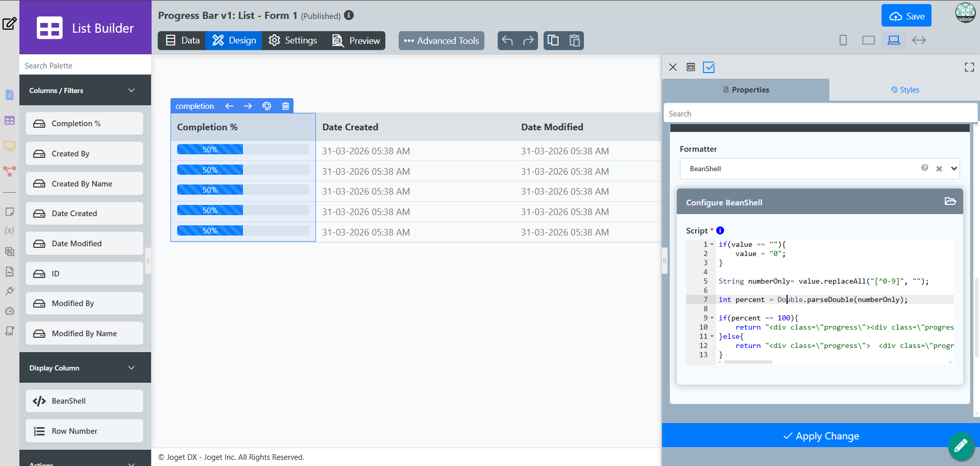Click the copy element icon

(x=553, y=40)
